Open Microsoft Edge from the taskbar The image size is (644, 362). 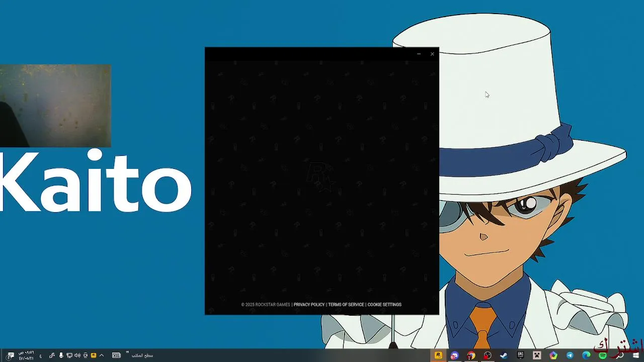pos(586,355)
